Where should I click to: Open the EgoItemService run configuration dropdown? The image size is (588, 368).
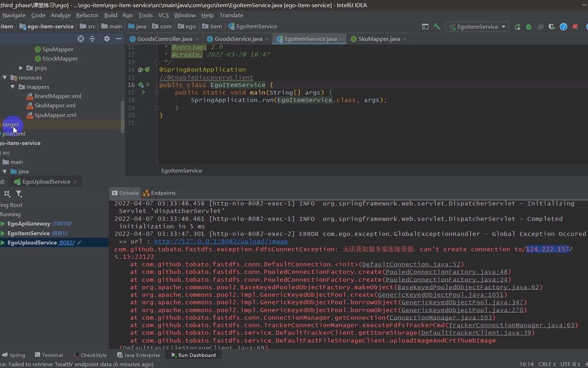477,26
